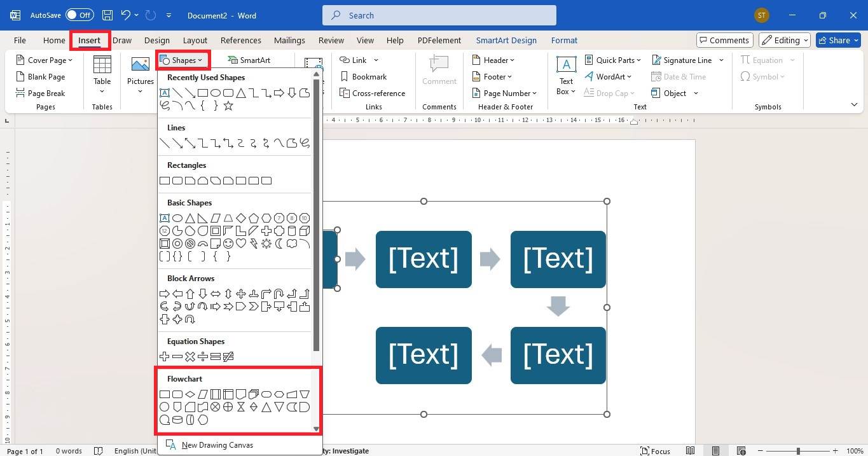Image resolution: width=868 pixels, height=456 pixels.
Task: Choose the Flowchart Terminator shape
Action: pos(266,394)
